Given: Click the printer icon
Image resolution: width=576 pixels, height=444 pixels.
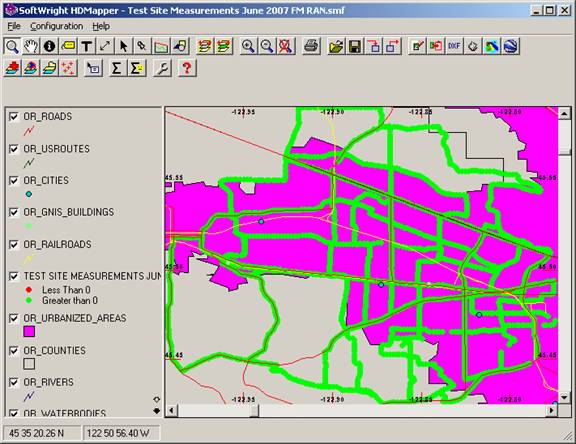Looking at the screenshot, I should point(311,46).
